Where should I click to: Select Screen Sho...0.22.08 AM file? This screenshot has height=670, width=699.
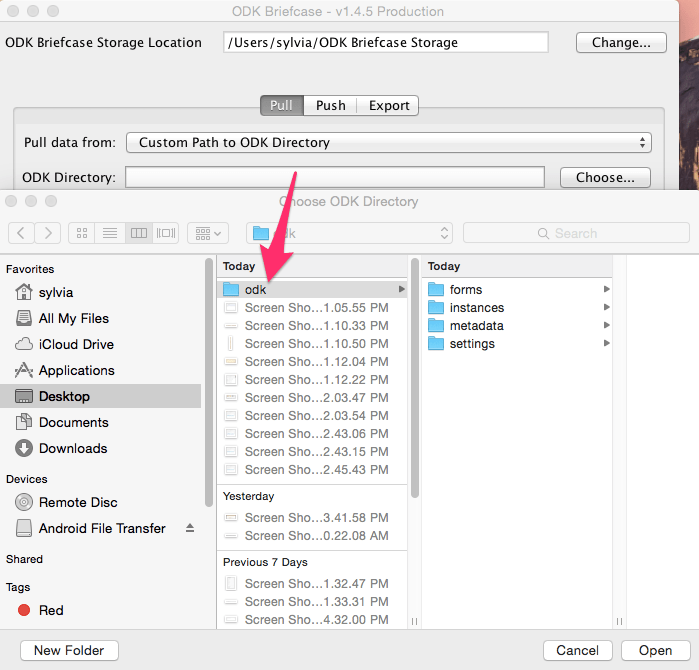click(312, 535)
